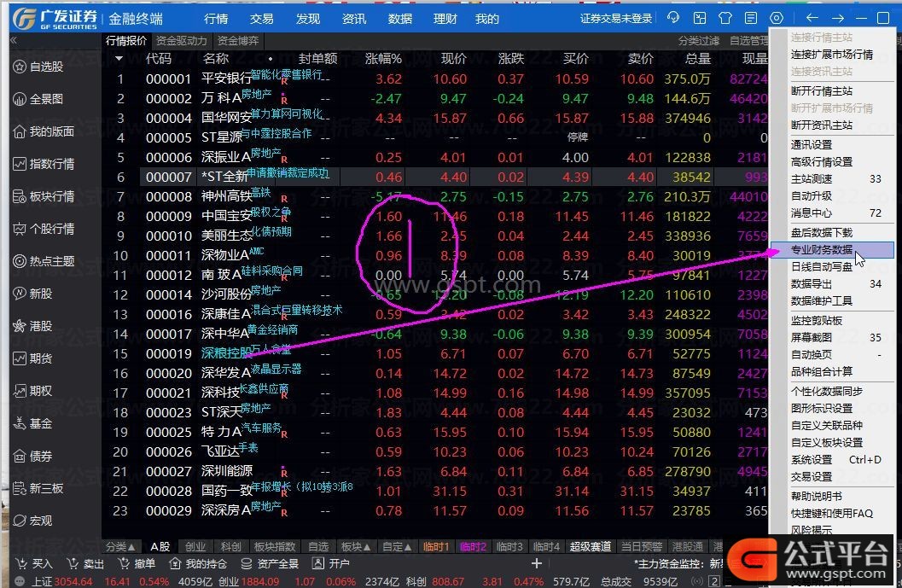This screenshot has width=902, height=588.
Task: Open the 数据 top menu
Action: click(x=400, y=19)
